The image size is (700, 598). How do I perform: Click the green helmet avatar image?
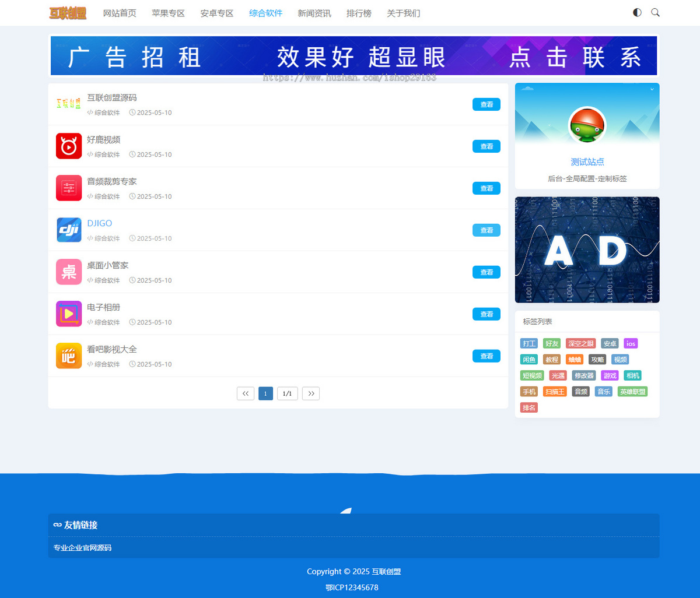click(587, 125)
